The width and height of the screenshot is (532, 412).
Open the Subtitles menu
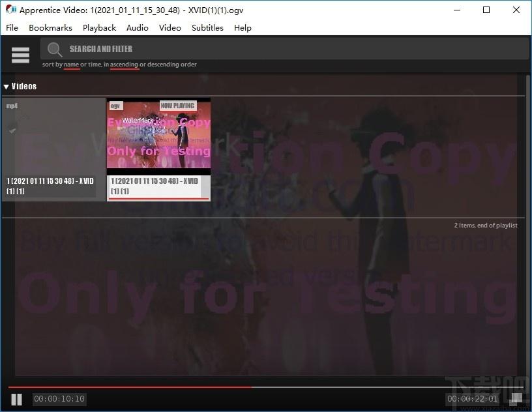pos(207,28)
